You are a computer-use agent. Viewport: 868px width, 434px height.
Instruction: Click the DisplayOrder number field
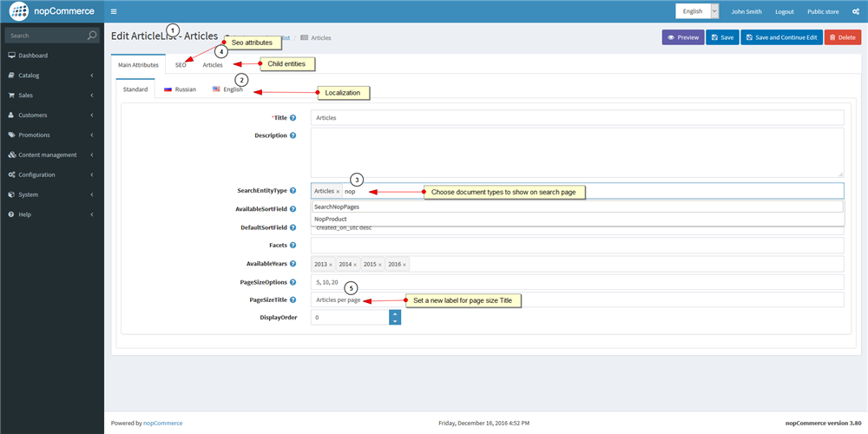[350, 318]
